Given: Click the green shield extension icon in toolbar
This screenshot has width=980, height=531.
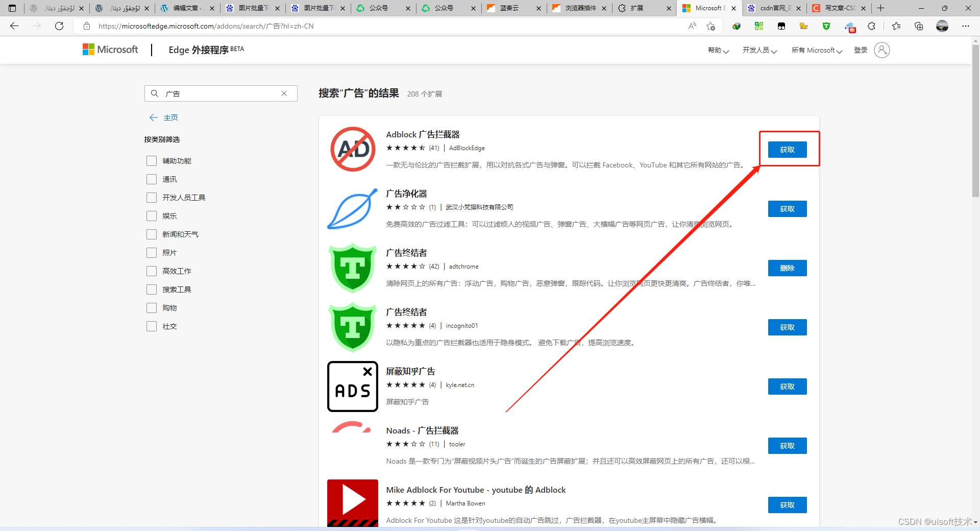Looking at the screenshot, I should tap(826, 26).
